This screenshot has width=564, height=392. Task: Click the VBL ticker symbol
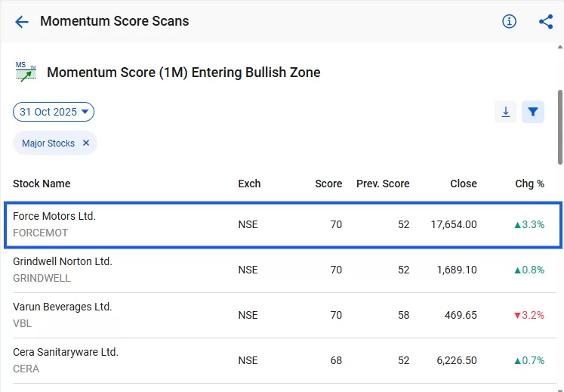pyautogui.click(x=23, y=323)
